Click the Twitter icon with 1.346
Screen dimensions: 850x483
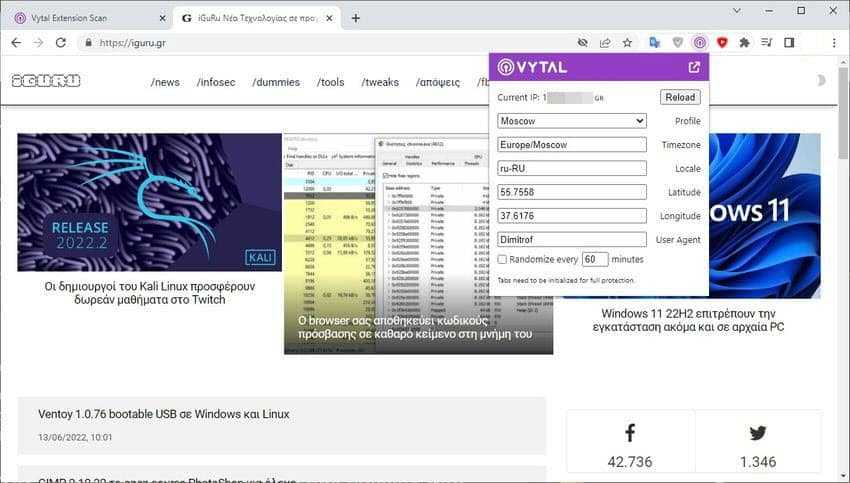tap(758, 433)
